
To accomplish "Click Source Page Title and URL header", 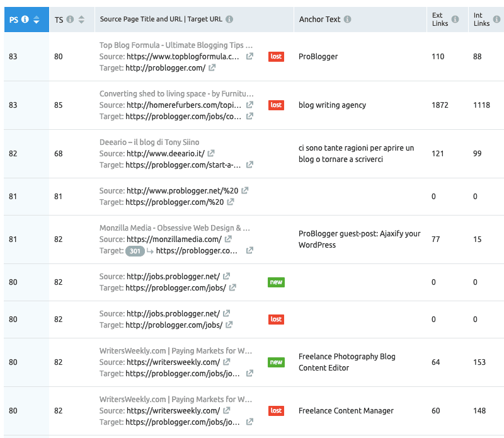I will click(x=161, y=20).
